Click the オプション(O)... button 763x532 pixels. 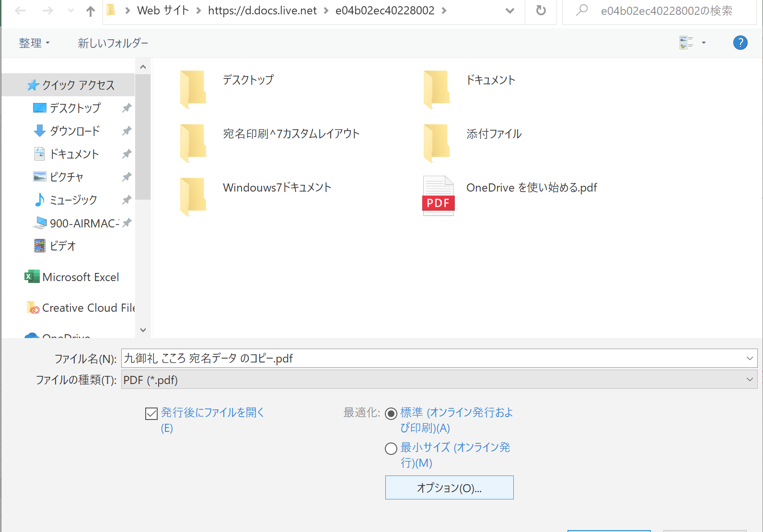(449, 487)
